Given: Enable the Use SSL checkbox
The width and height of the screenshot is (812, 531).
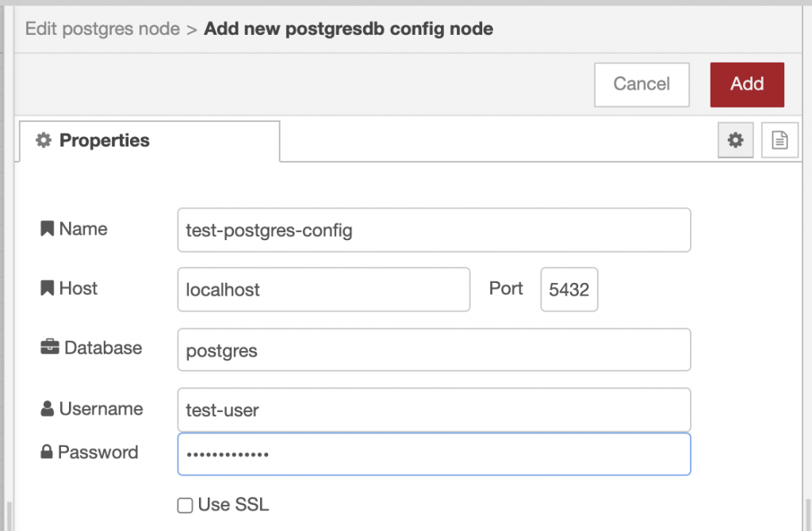Looking at the screenshot, I should pyautogui.click(x=185, y=505).
